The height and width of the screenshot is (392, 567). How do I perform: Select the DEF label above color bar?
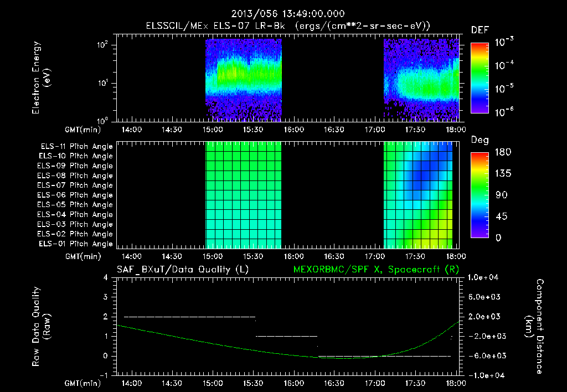480,30
